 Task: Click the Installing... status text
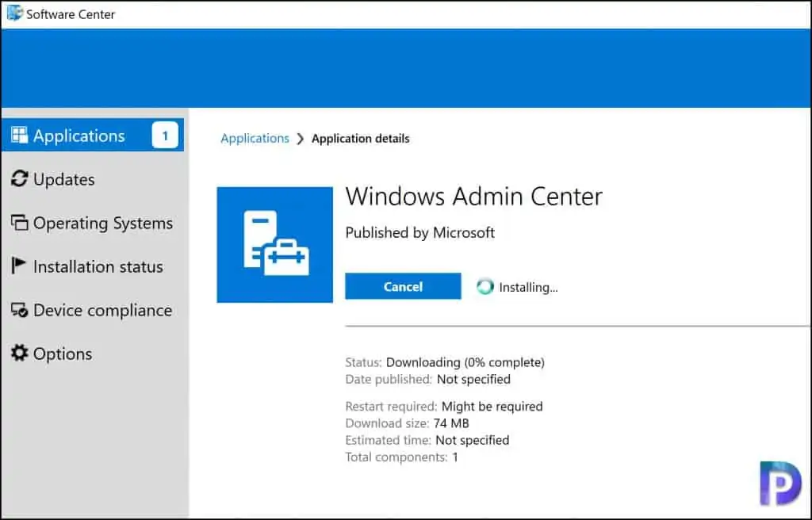528,287
